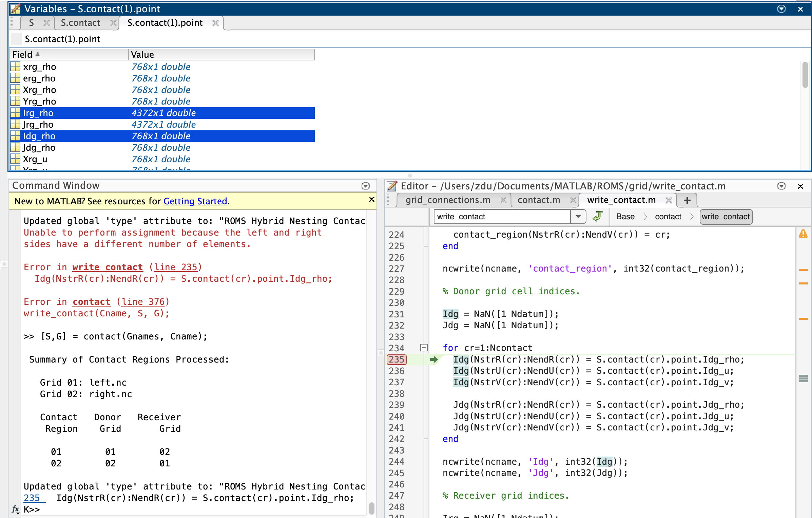Click the write_contact line 235 error link
Screen dimensions: 812x518
coord(175,267)
